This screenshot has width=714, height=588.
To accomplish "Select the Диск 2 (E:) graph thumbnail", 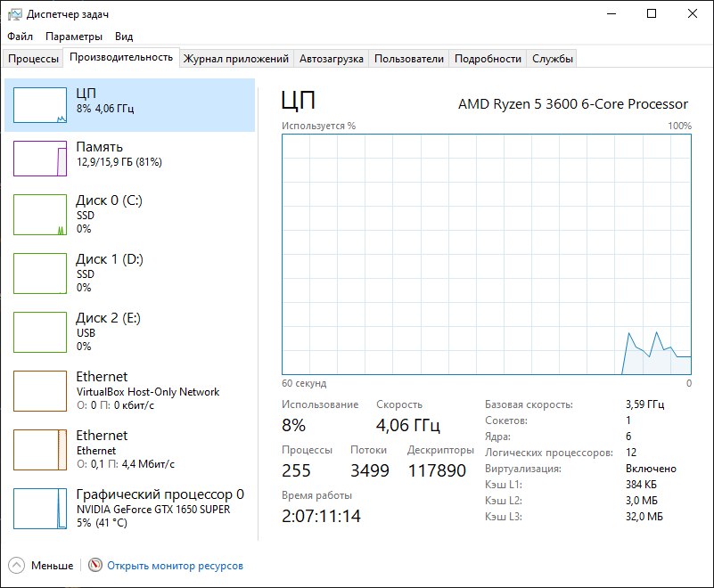I will [x=40, y=332].
